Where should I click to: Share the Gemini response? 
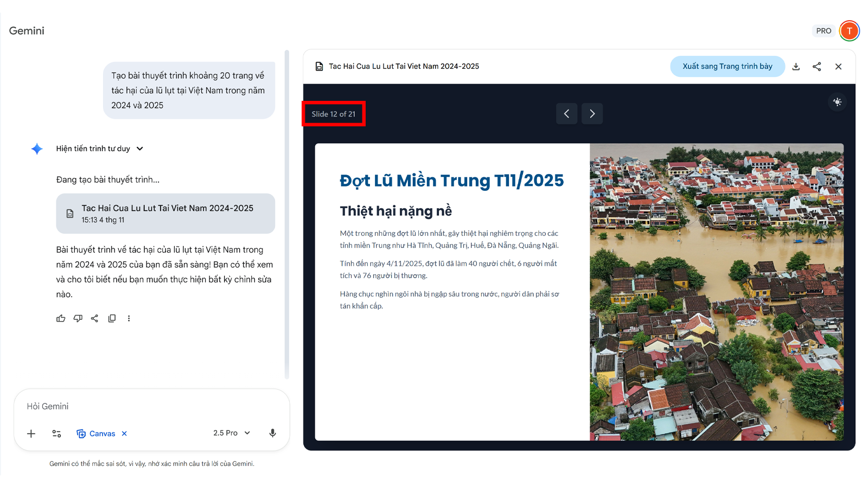pos(94,318)
